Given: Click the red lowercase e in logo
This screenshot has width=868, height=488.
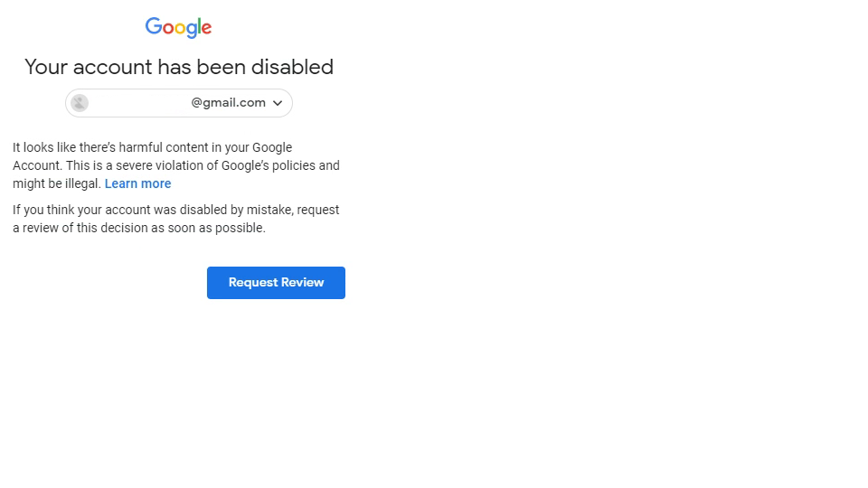Looking at the screenshot, I should (206, 30).
